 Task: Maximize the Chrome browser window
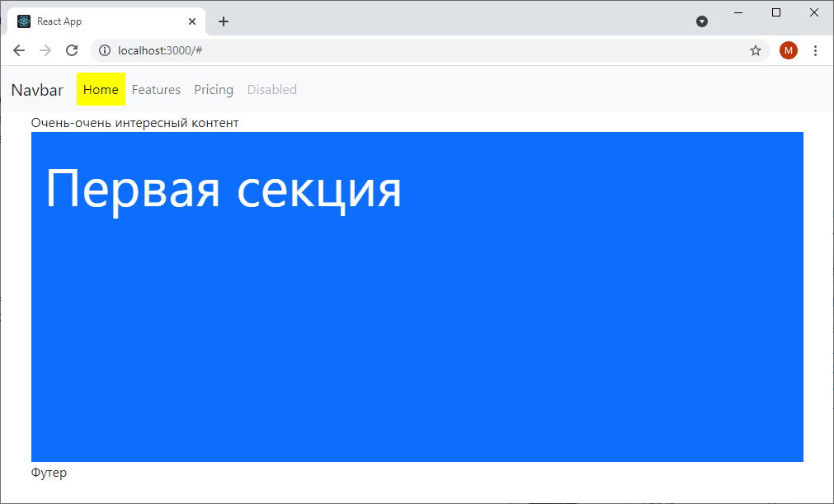[x=775, y=12]
